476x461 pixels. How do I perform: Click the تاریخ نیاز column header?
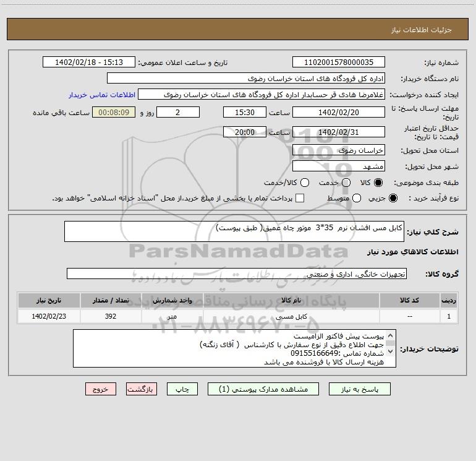tap(49, 301)
